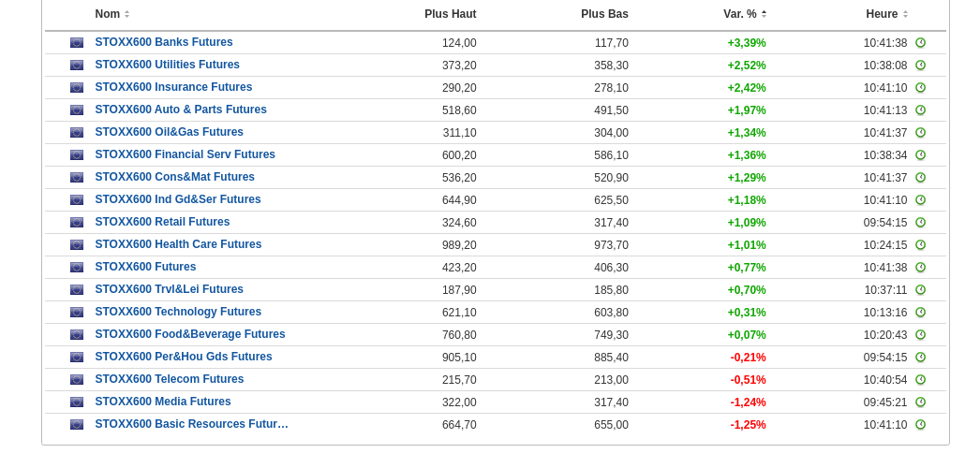This screenshot has height=468, width=980.
Task: Open STOXX600 Auto & Parts Futures link
Action: (x=181, y=110)
